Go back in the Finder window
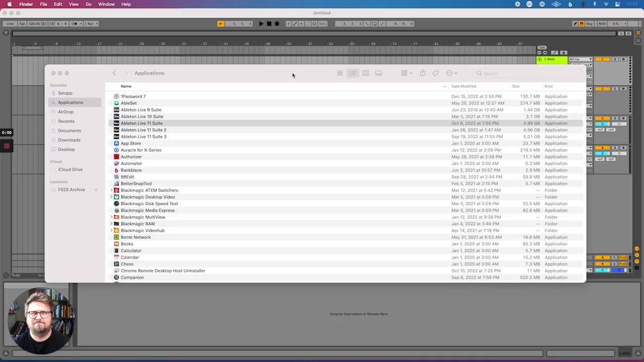644x362 pixels. [x=114, y=73]
